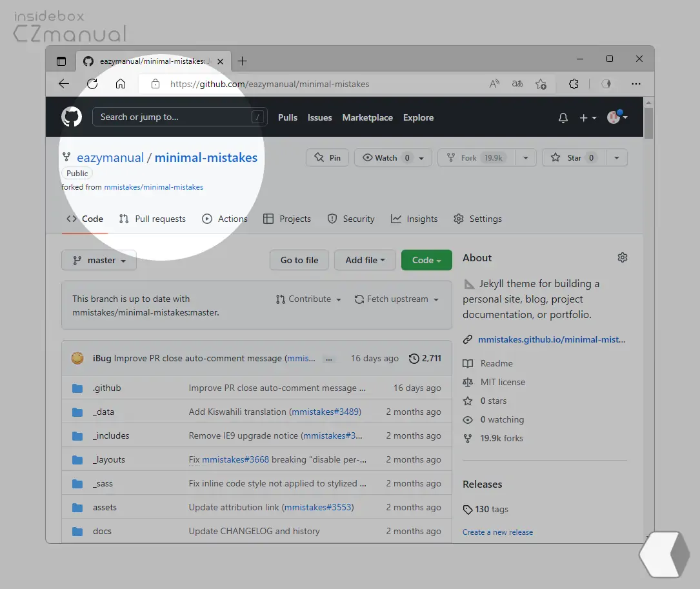Open the user avatar menu
700x589 pixels.
click(x=617, y=117)
